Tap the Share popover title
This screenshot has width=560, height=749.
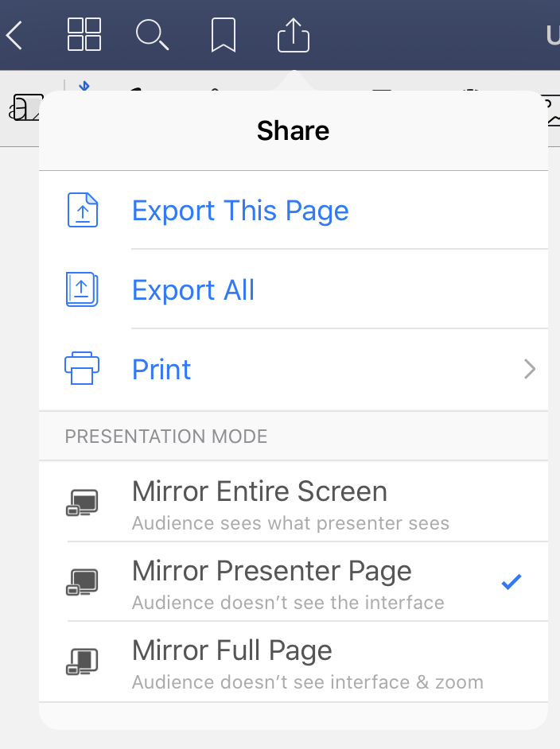pyautogui.click(x=293, y=130)
